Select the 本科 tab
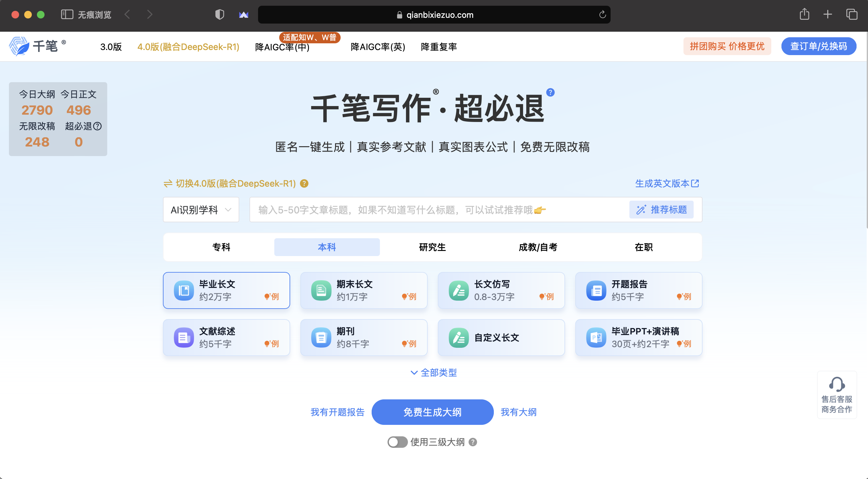The image size is (868, 479). [327, 247]
